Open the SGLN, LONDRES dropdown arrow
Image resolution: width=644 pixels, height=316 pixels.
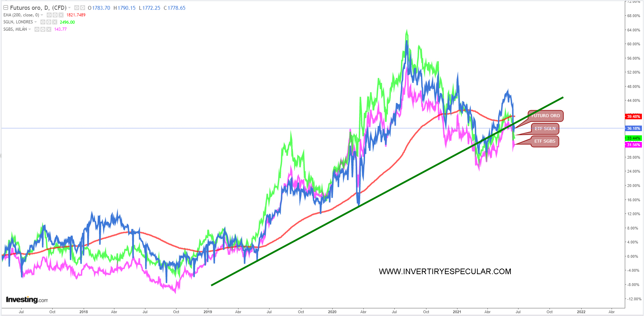pos(36,22)
